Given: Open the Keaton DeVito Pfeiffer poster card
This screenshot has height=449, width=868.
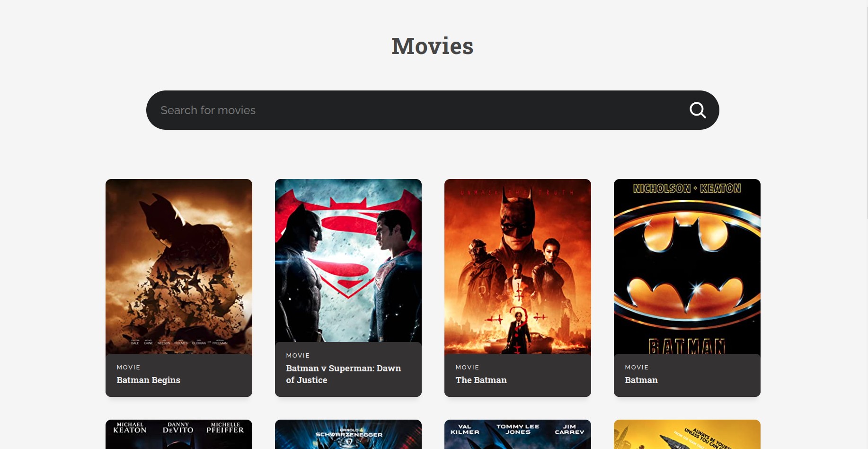Looking at the screenshot, I should pyautogui.click(x=179, y=434).
